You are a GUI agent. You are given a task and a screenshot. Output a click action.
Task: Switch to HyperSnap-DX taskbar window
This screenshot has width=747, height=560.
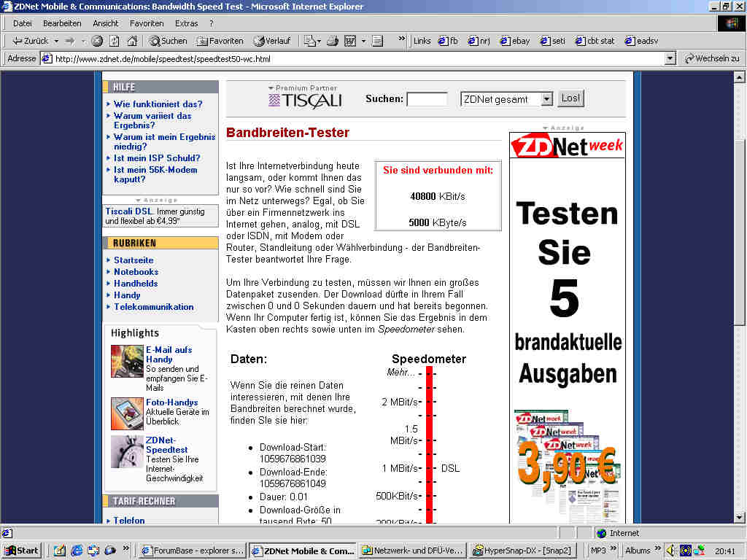click(522, 551)
